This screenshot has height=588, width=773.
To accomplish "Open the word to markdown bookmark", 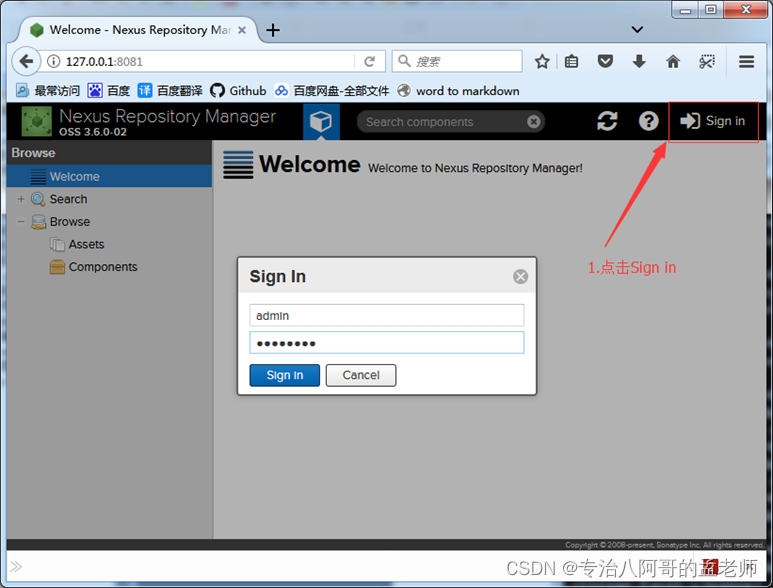I will (458, 91).
